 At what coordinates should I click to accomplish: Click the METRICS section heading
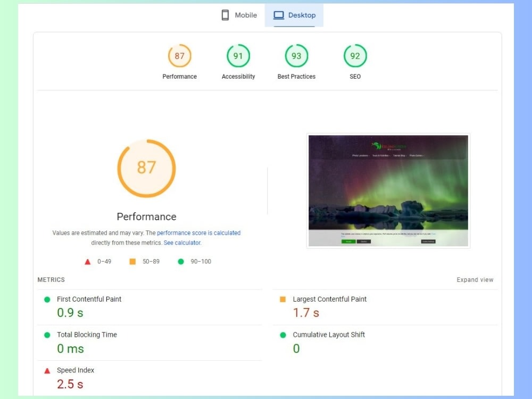point(51,280)
